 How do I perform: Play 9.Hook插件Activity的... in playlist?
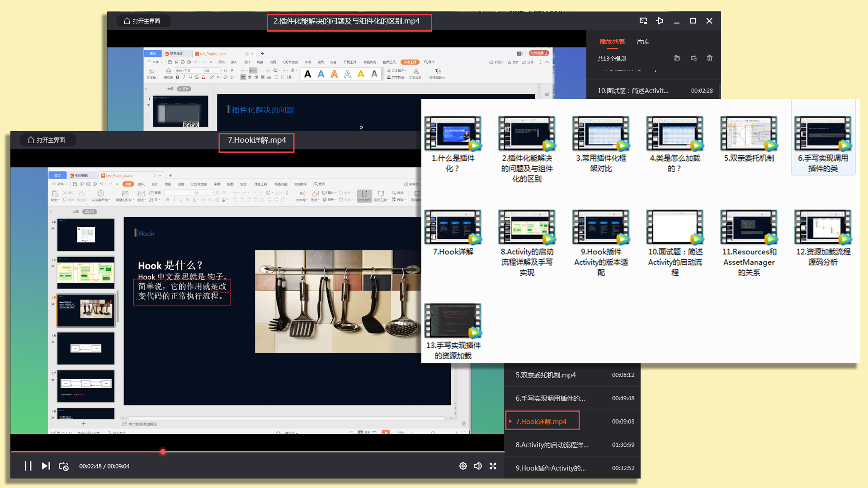(x=572, y=468)
